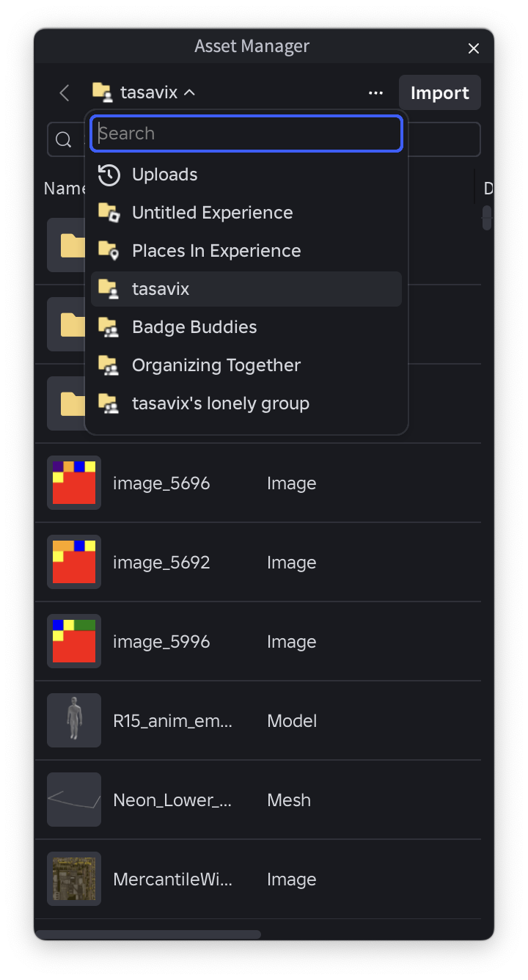528x980 pixels.
Task: Select the image_5692 asset row
Action: pos(258,563)
